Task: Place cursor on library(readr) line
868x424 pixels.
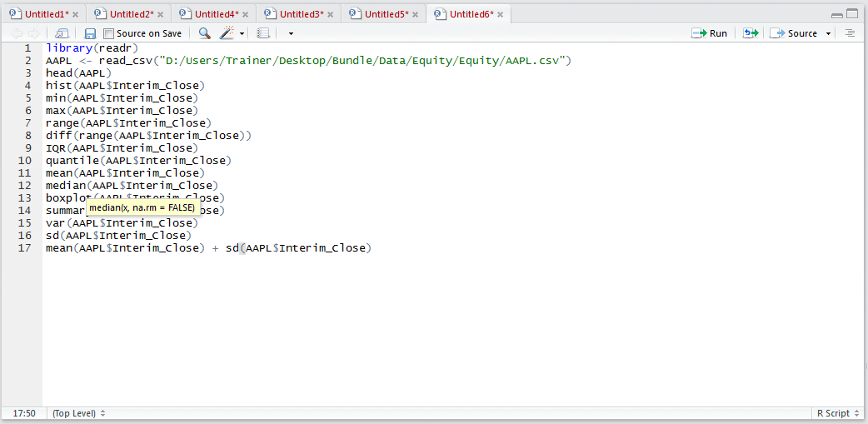Action: pyautogui.click(x=92, y=48)
